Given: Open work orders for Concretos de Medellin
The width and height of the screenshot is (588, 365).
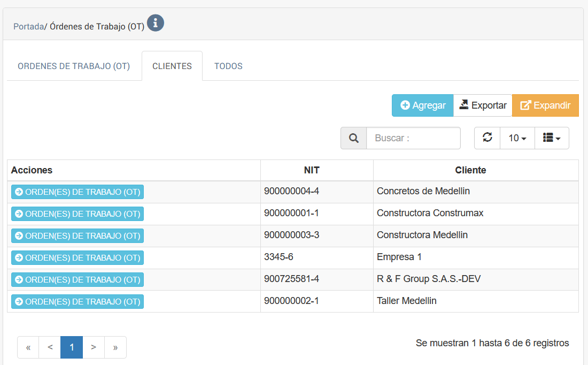Looking at the screenshot, I should pyautogui.click(x=78, y=192).
